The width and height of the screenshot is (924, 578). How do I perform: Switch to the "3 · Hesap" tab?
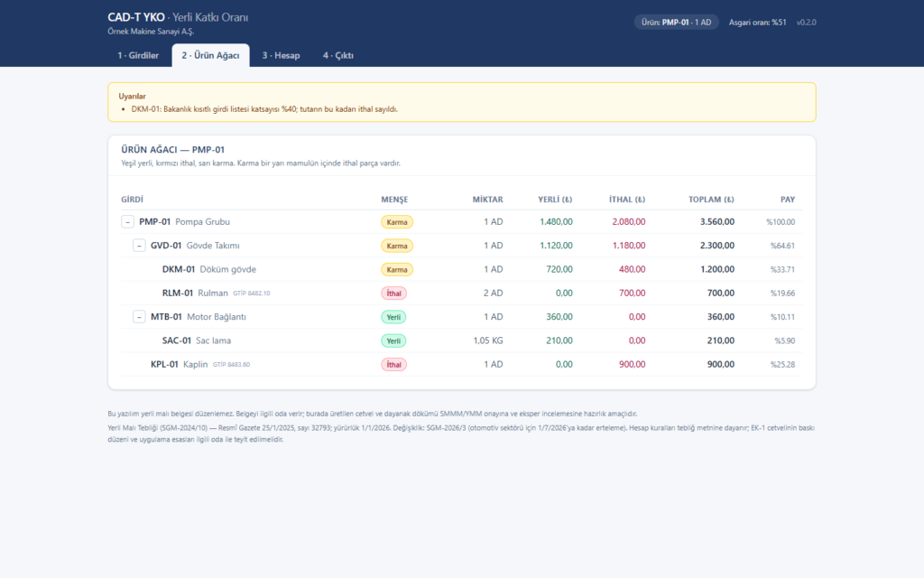[282, 55]
